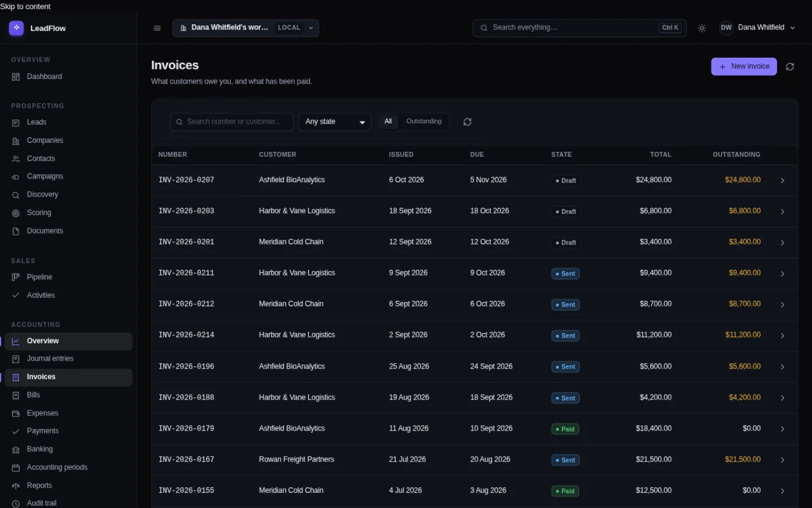Open the Any state dropdown
This screenshot has width=812, height=508.
(x=334, y=122)
